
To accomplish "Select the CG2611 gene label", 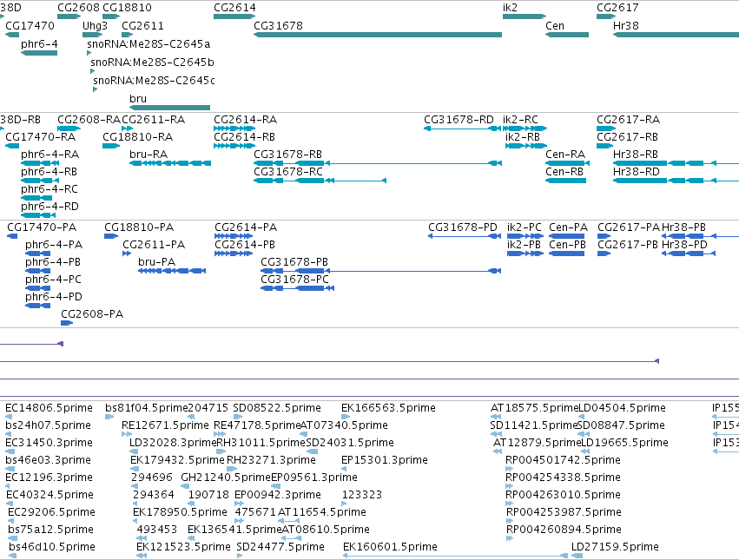I will [142, 25].
